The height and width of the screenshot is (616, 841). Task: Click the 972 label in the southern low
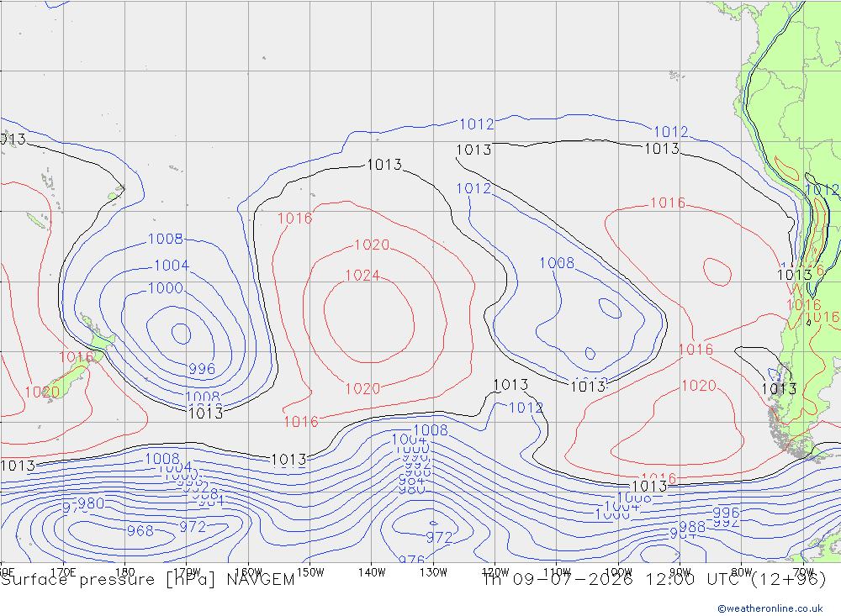click(439, 537)
